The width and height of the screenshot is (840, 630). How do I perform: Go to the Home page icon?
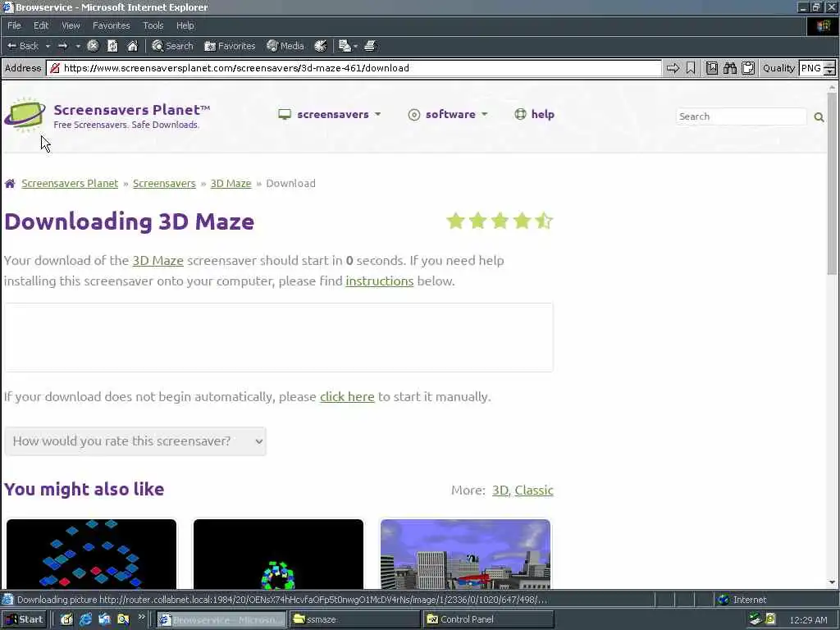(x=132, y=46)
